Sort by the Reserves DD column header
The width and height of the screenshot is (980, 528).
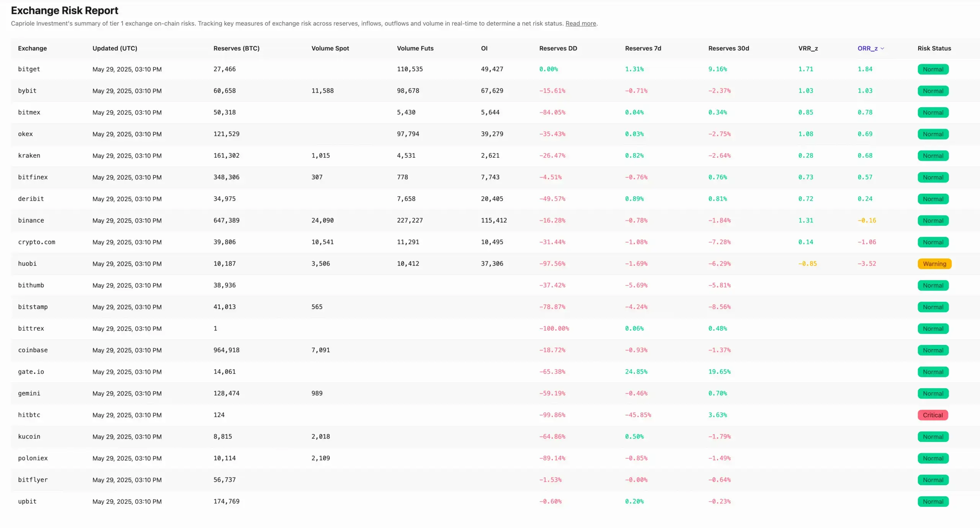point(558,48)
